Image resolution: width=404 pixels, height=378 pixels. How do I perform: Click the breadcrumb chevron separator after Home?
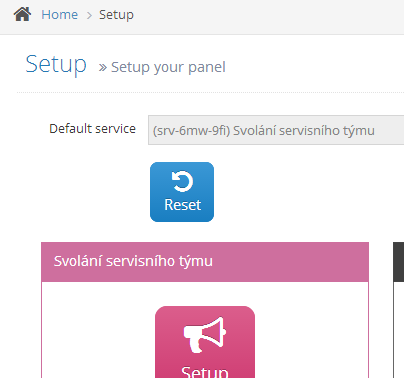pyautogui.click(x=89, y=15)
